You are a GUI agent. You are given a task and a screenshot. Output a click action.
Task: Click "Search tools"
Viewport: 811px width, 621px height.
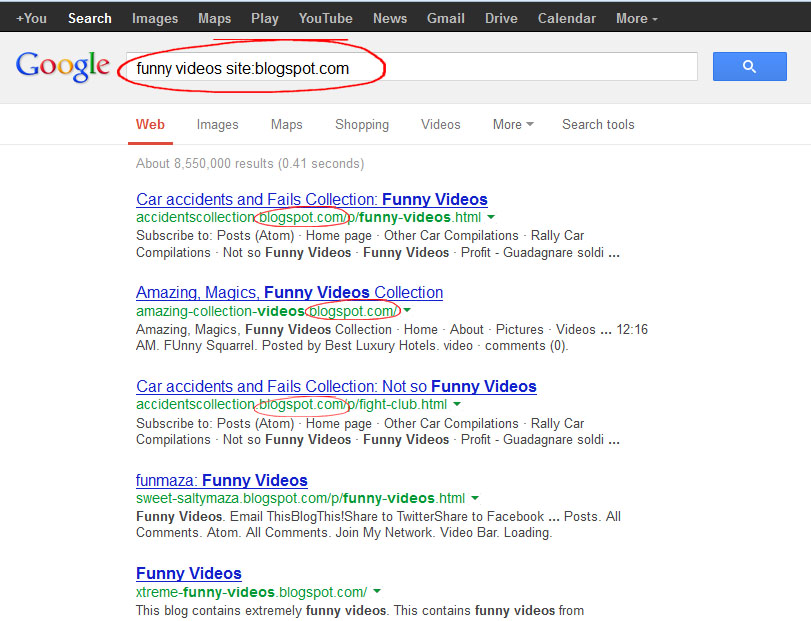pyautogui.click(x=597, y=124)
